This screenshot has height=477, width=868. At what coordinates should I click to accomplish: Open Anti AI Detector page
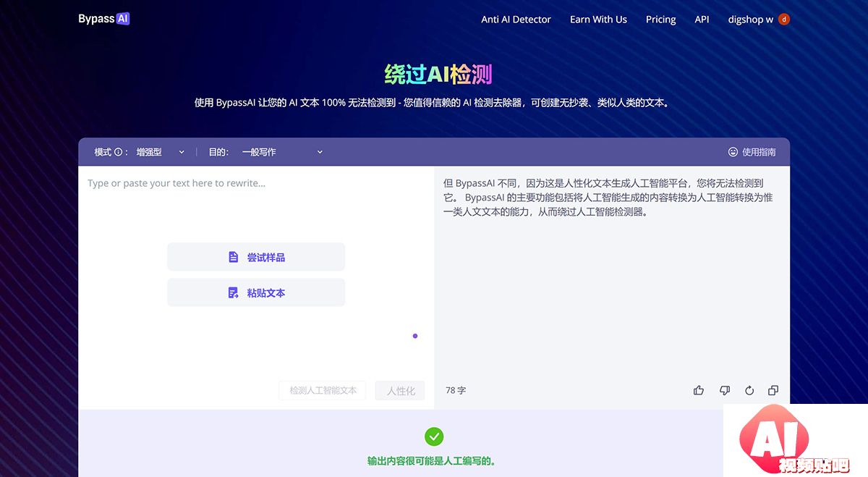pyautogui.click(x=516, y=20)
